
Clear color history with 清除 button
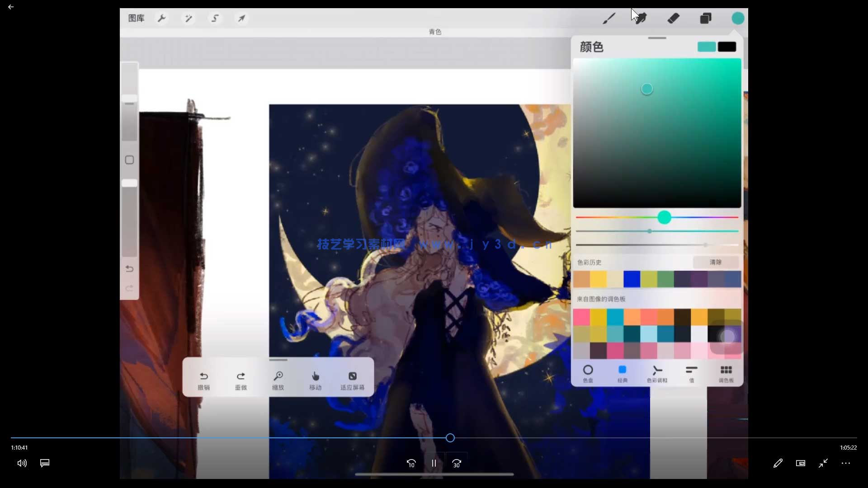[716, 262]
